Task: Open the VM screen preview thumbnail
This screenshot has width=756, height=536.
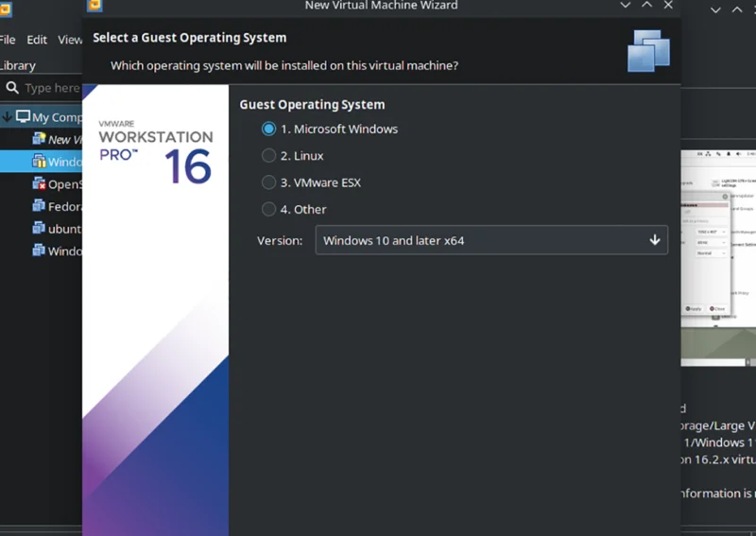Action: (718, 258)
